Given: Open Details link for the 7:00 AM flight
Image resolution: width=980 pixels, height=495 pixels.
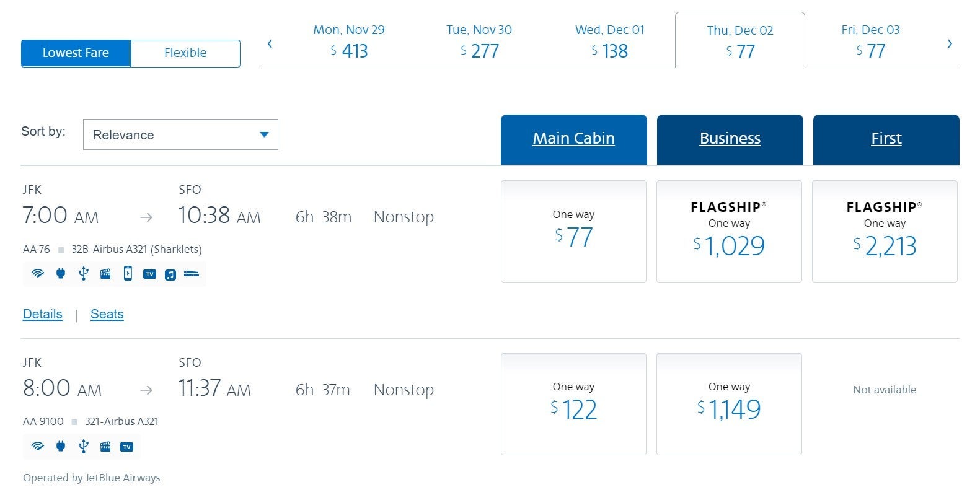Looking at the screenshot, I should tap(43, 314).
